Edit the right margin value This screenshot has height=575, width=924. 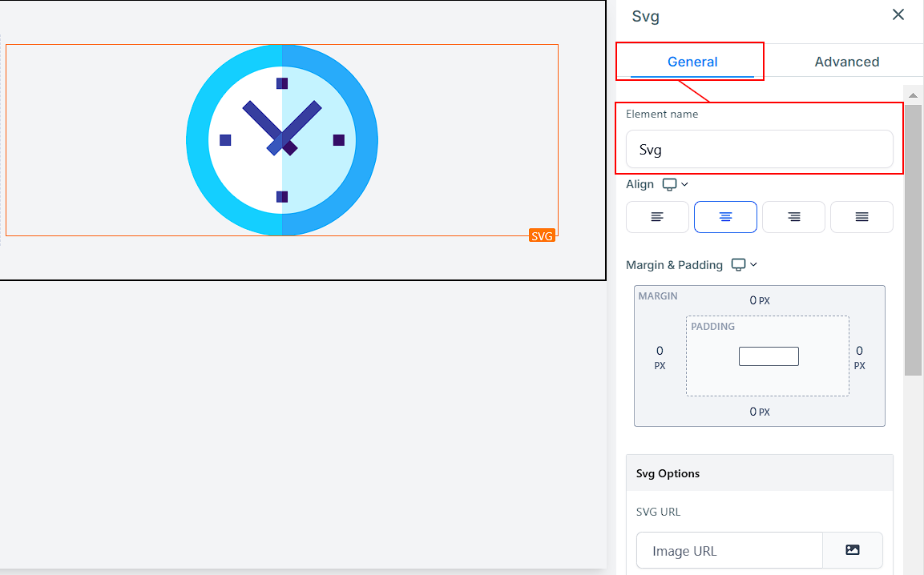859,357
